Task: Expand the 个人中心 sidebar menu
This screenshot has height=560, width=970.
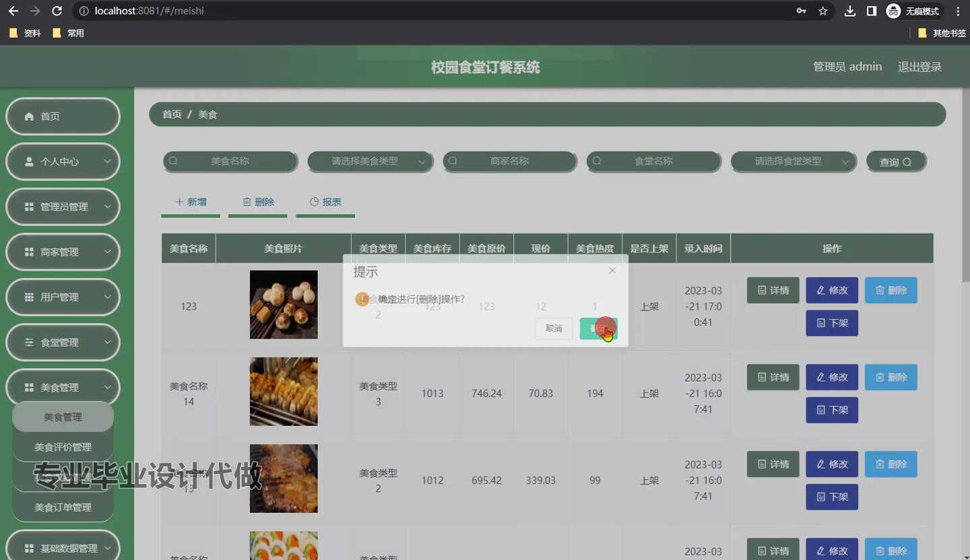Action: coord(63,162)
